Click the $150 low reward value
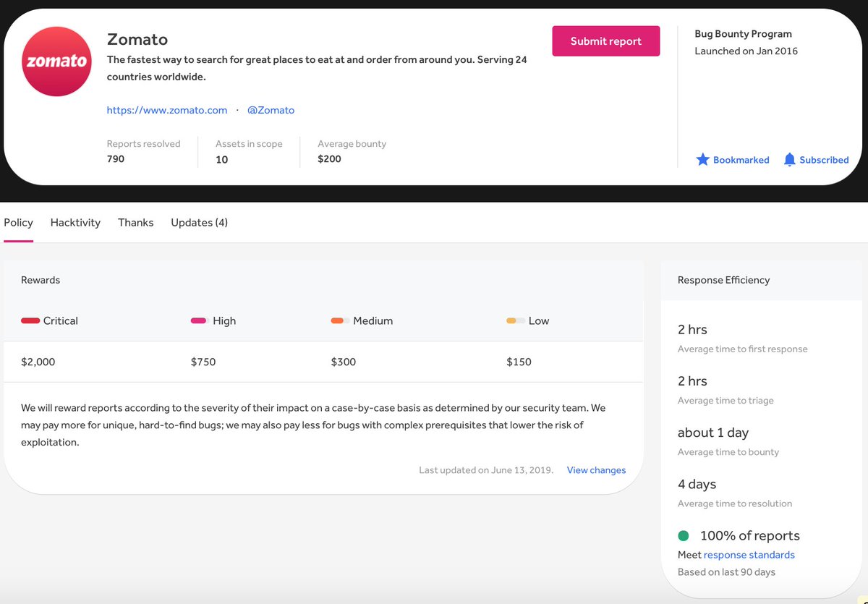 pos(519,362)
